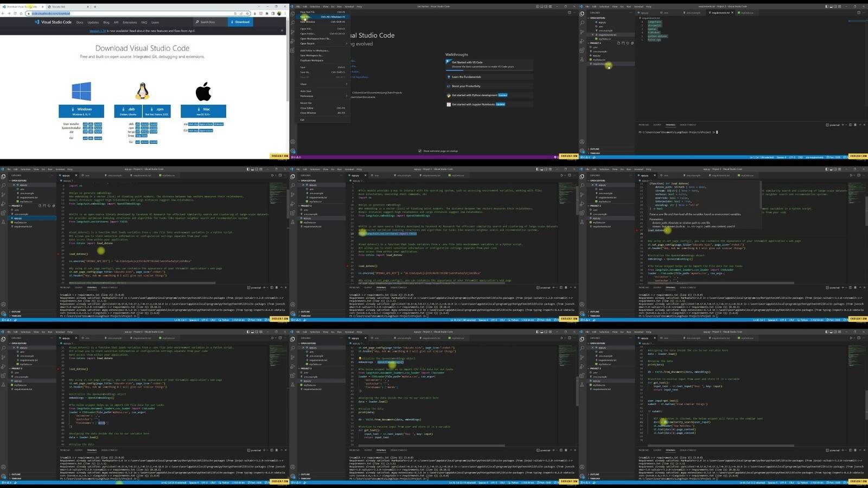This screenshot has height=488, width=868.
Task: Toggle Auto Save in the File menu
Action: pyautogui.click(x=306, y=91)
